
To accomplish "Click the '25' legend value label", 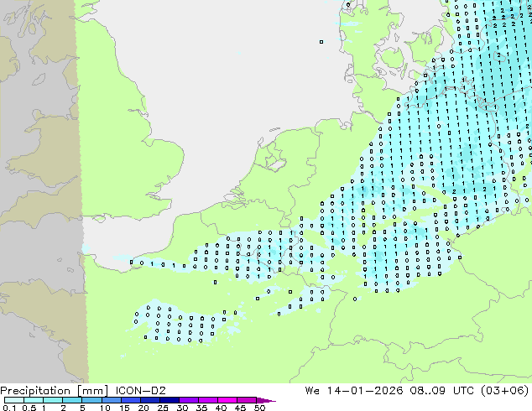I will pyautogui.click(x=163, y=408).
